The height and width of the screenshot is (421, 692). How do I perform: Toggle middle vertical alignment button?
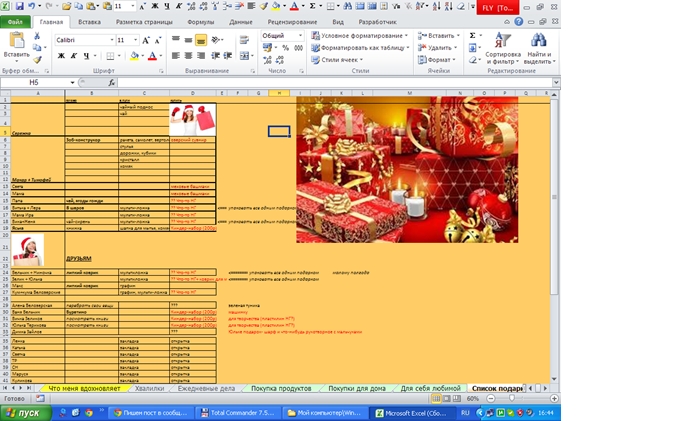tap(188, 40)
